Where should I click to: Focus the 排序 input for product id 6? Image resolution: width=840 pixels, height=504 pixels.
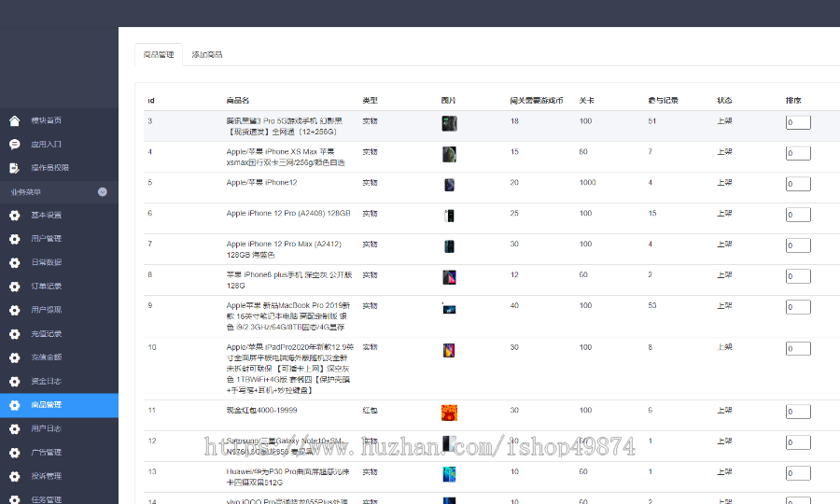[x=798, y=215]
